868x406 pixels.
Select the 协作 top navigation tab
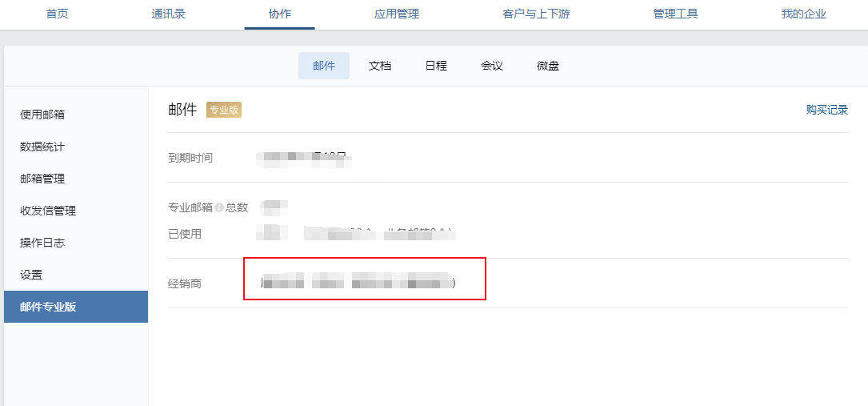pos(279,14)
